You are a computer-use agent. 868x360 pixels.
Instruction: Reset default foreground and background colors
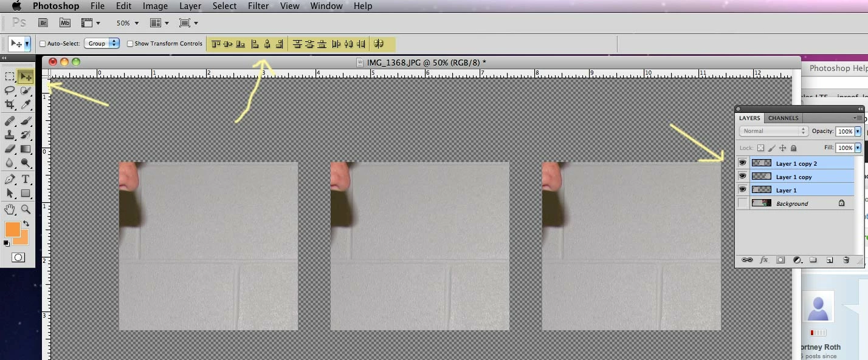click(7, 243)
